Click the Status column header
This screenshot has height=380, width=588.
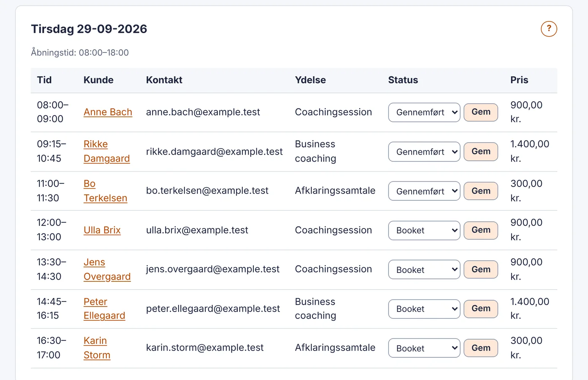point(403,80)
